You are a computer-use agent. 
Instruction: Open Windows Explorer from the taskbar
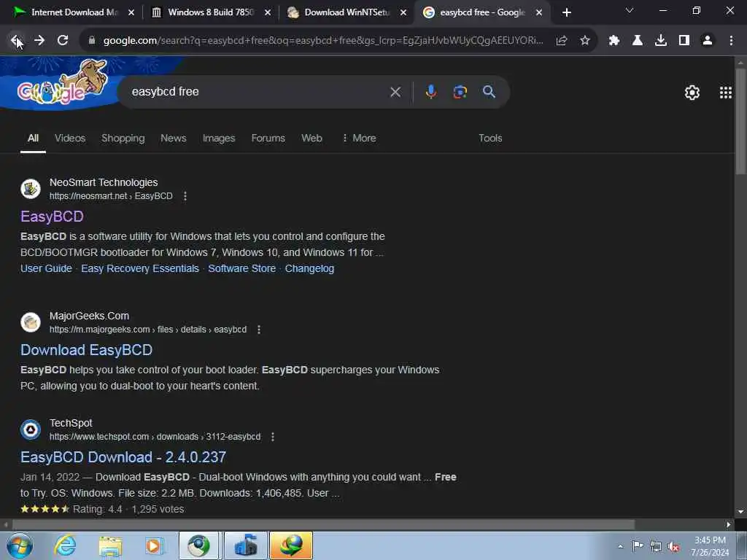click(x=111, y=545)
